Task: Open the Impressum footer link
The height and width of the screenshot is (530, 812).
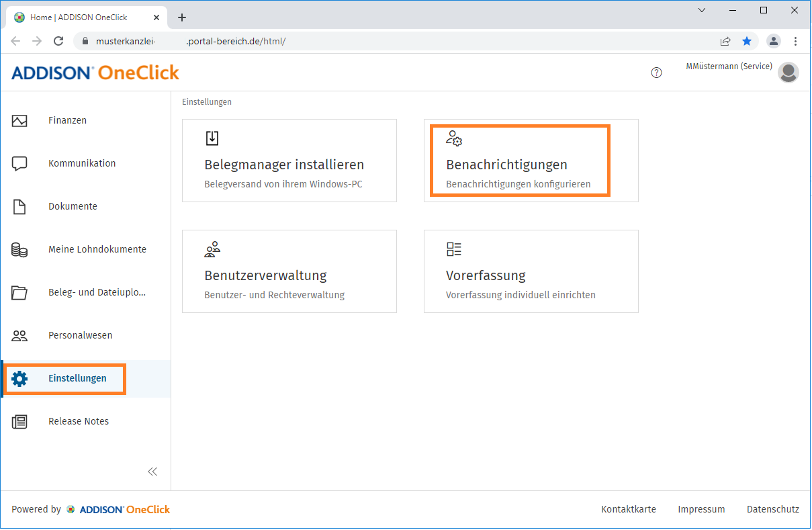Action: 701,510
